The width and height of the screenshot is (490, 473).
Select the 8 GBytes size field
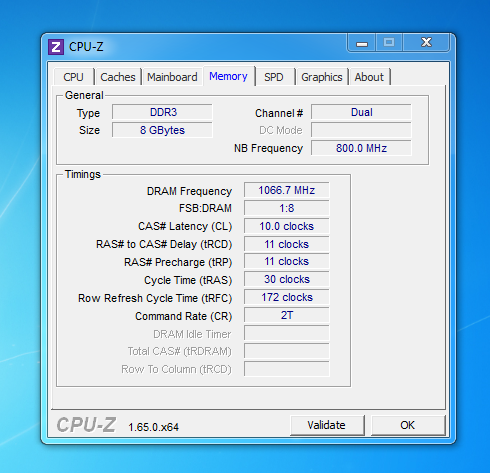coord(162,130)
